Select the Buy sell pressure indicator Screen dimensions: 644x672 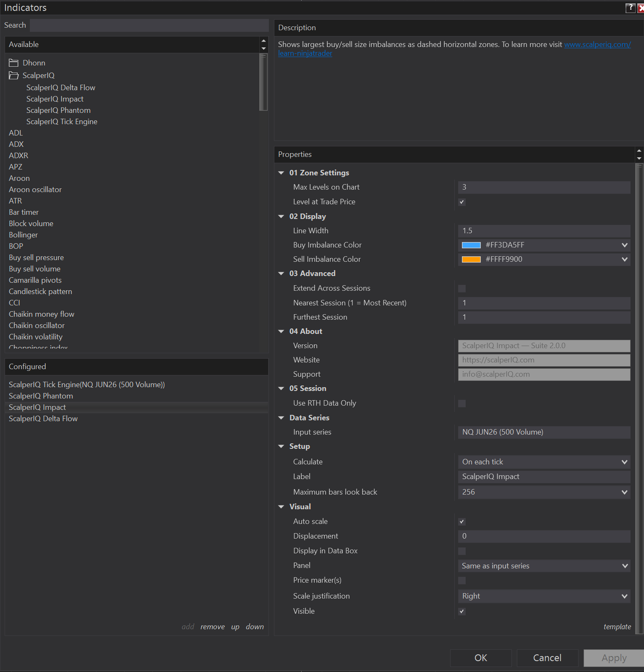click(37, 258)
